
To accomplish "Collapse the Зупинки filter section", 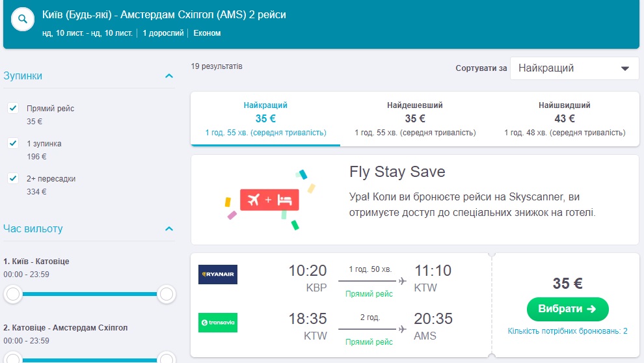I will coord(169,76).
